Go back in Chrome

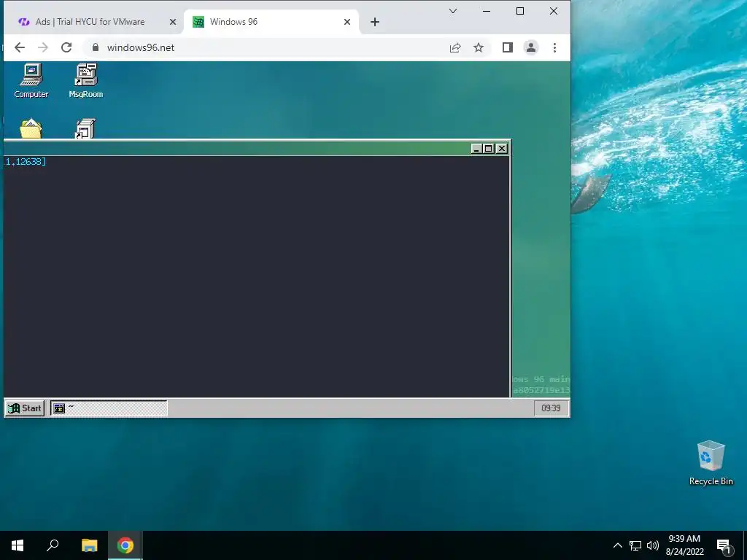[20, 47]
